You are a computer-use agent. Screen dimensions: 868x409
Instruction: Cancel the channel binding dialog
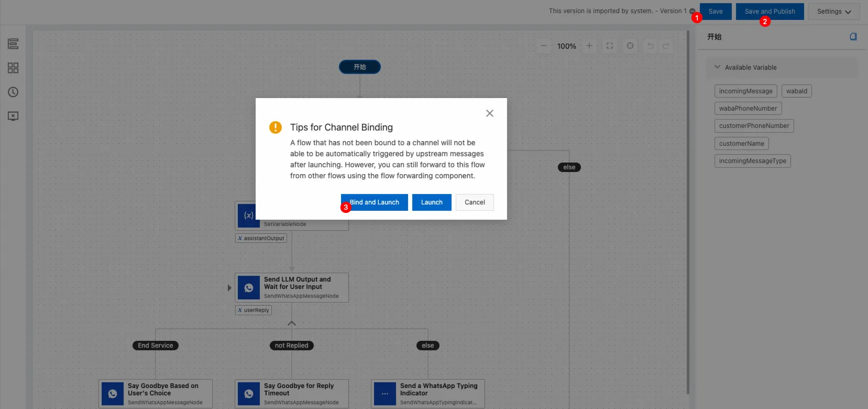point(475,202)
